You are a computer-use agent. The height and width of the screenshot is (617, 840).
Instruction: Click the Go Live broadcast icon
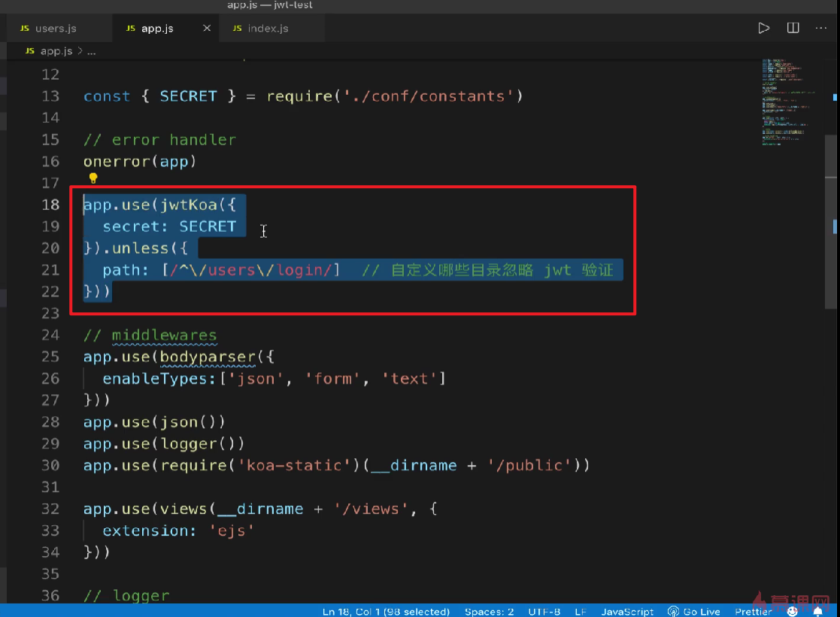tap(674, 611)
